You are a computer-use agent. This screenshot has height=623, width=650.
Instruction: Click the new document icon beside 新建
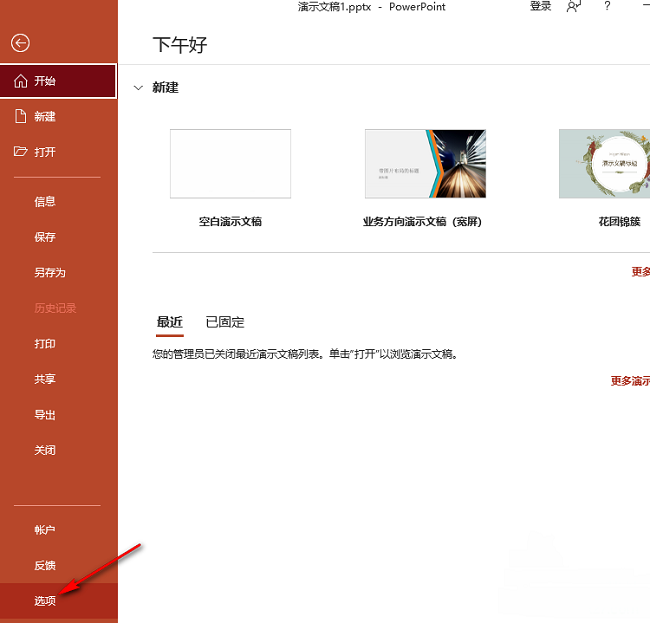click(x=20, y=117)
